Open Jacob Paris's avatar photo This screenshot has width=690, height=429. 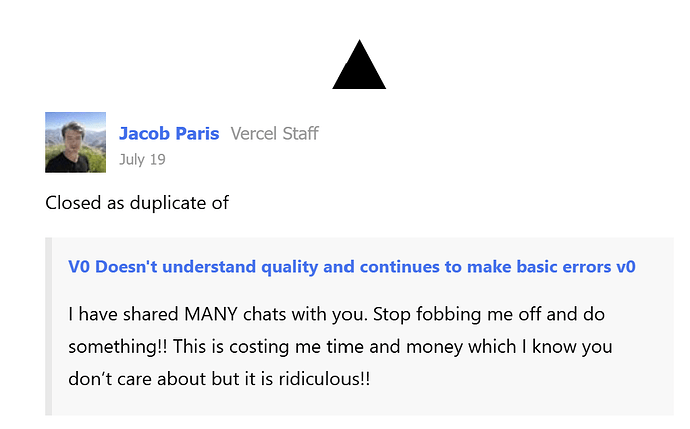point(75,142)
